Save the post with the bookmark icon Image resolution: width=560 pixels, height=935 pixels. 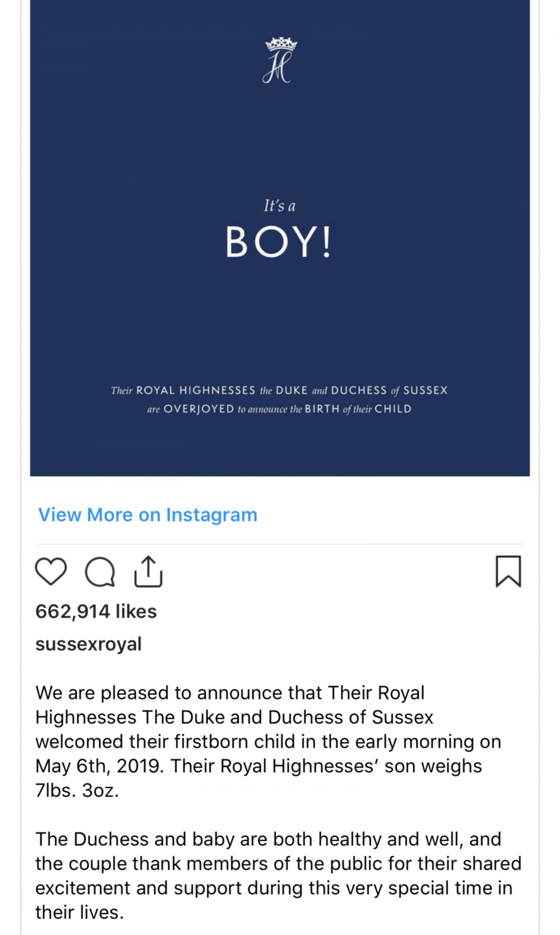click(508, 571)
